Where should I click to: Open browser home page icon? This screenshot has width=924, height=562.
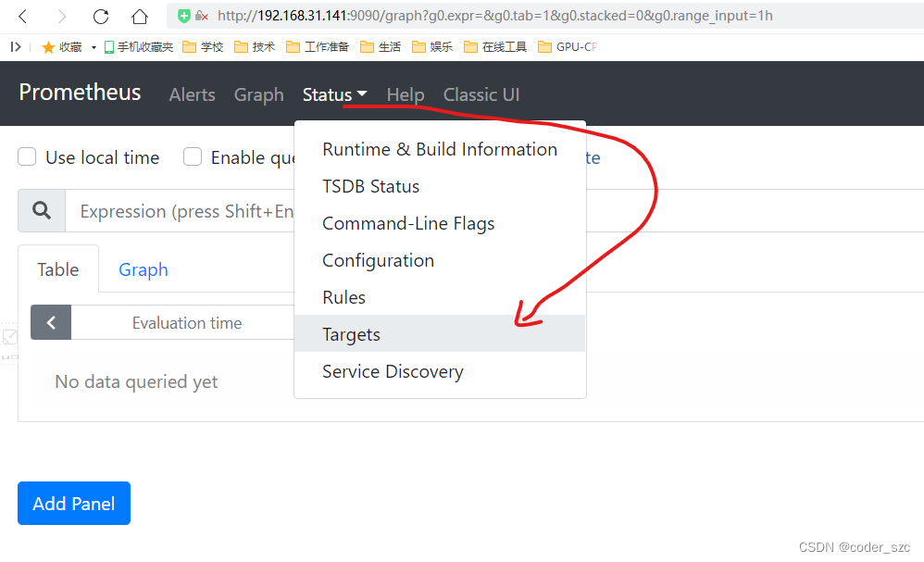coord(140,17)
